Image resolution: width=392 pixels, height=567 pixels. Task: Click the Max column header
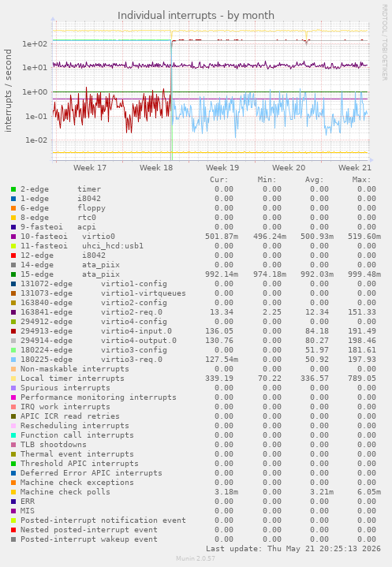coord(361,180)
